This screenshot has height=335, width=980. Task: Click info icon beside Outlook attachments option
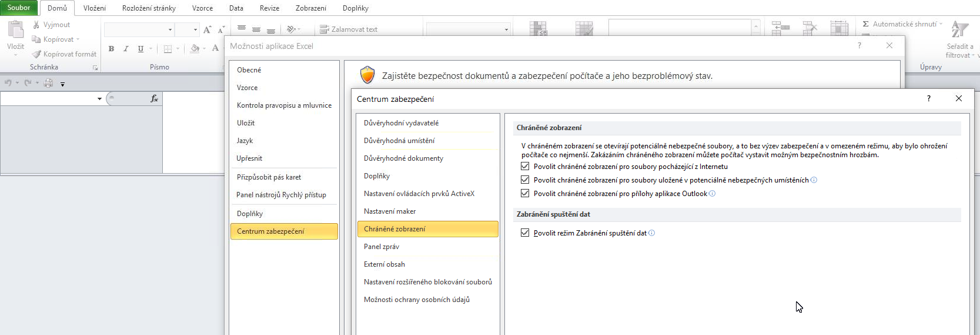click(713, 194)
